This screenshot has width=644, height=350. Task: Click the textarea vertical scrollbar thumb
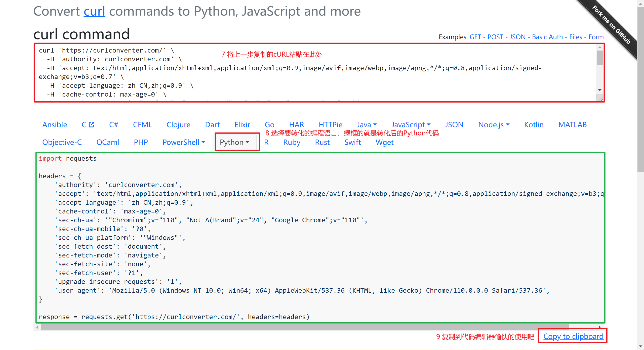600,58
